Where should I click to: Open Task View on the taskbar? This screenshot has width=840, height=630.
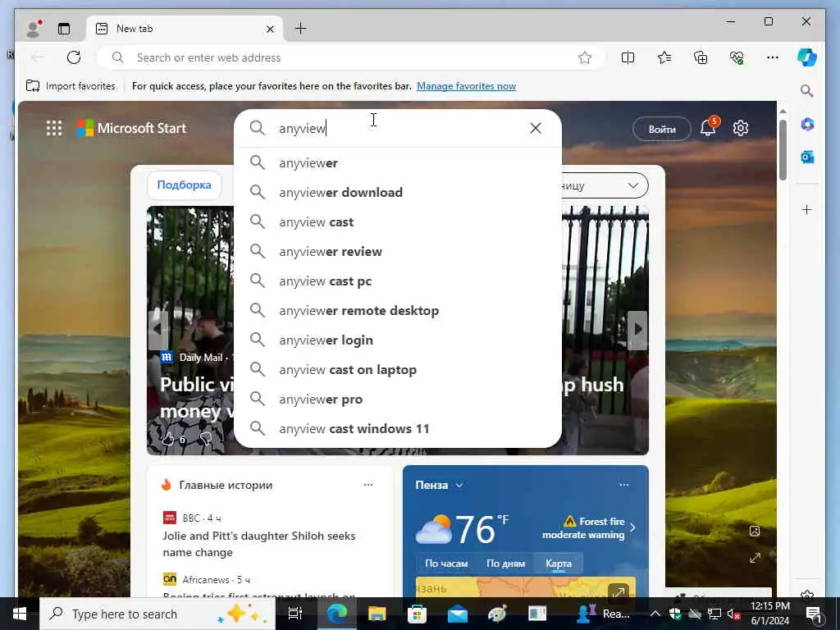(295, 614)
